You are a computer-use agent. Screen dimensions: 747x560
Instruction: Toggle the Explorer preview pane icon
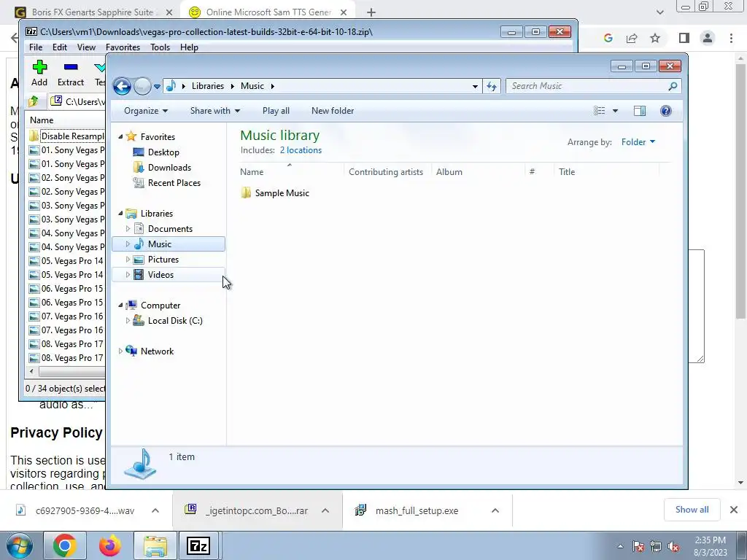(639, 111)
